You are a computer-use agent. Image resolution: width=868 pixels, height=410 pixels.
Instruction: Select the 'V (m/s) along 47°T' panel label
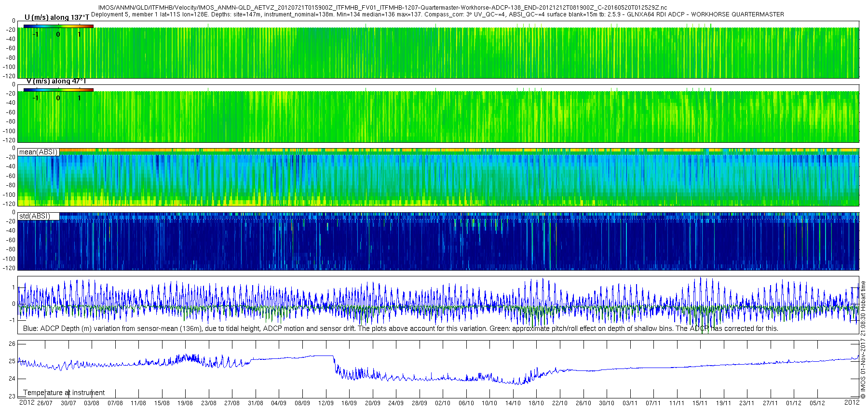point(55,81)
